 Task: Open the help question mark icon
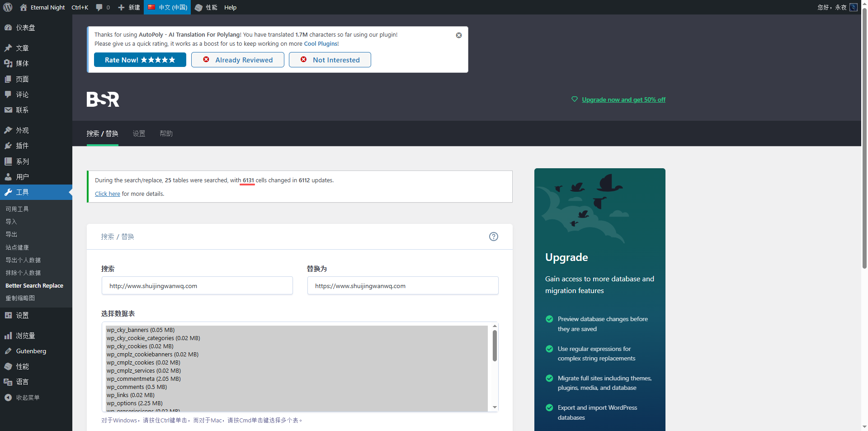[x=494, y=237]
